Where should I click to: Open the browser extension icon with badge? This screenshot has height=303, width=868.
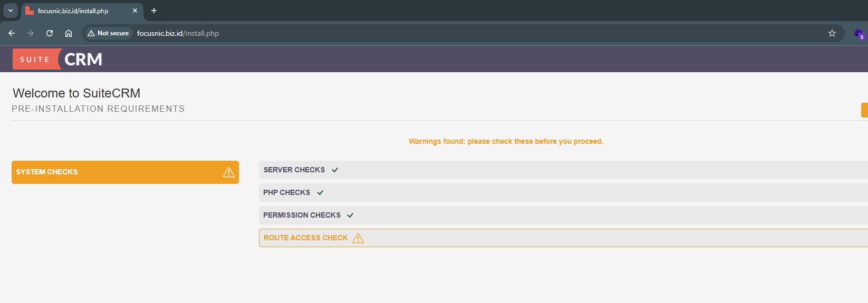point(859,34)
